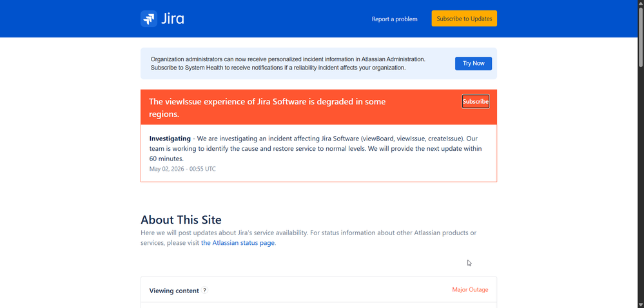This screenshot has height=308, width=644.
Task: Click the scrollbar down arrow
Action: click(x=641, y=305)
